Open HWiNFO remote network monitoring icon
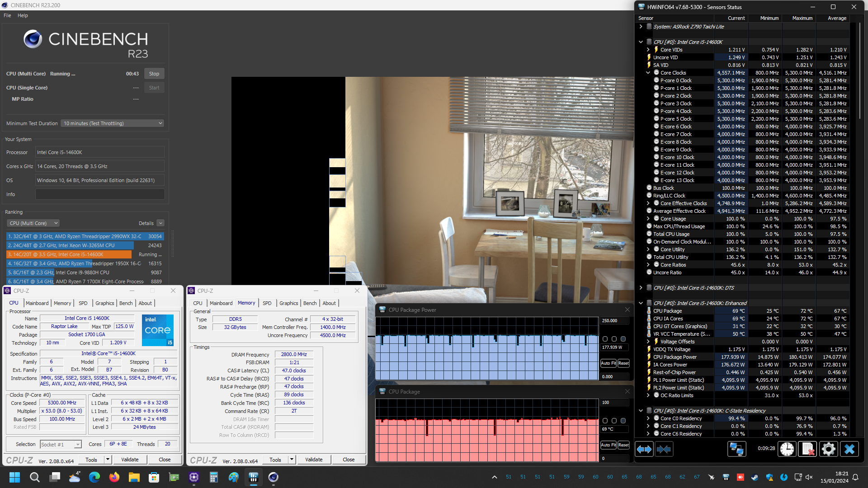This screenshot has width=868, height=488. (x=736, y=449)
